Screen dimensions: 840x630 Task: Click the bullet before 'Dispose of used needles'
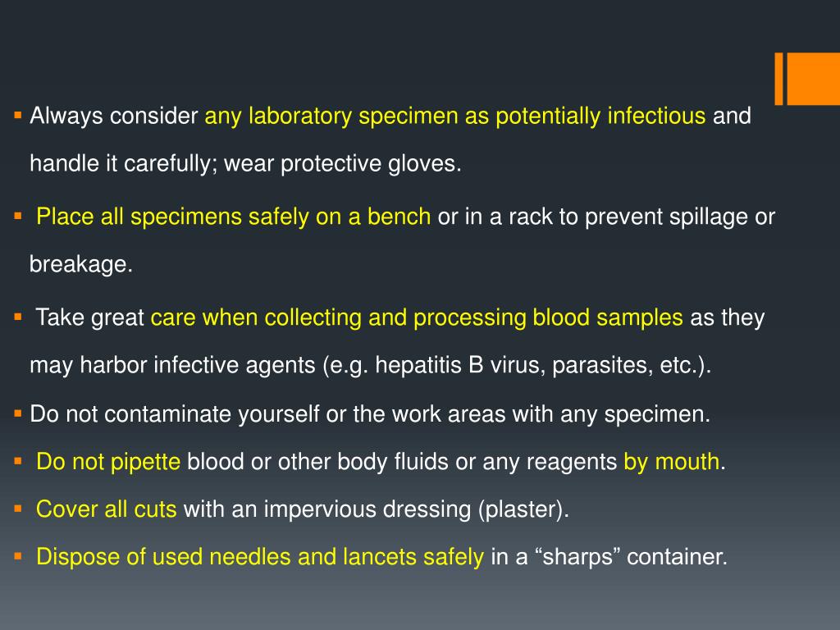point(18,556)
